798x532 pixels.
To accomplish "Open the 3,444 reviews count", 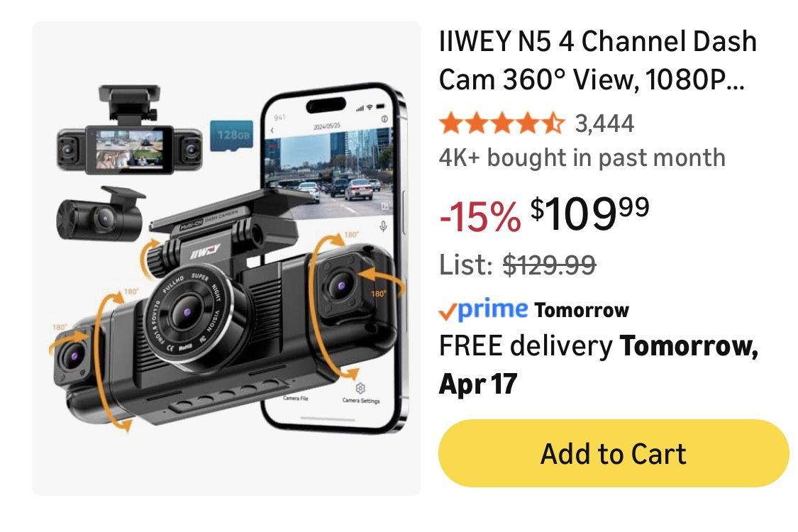I will pyautogui.click(x=604, y=123).
